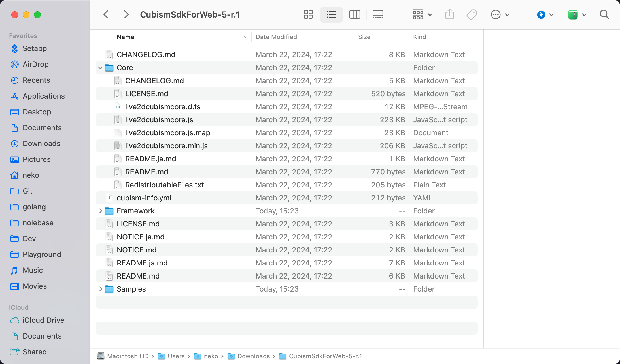Sort by Date Modified column
The width and height of the screenshot is (620, 364).
[276, 37]
